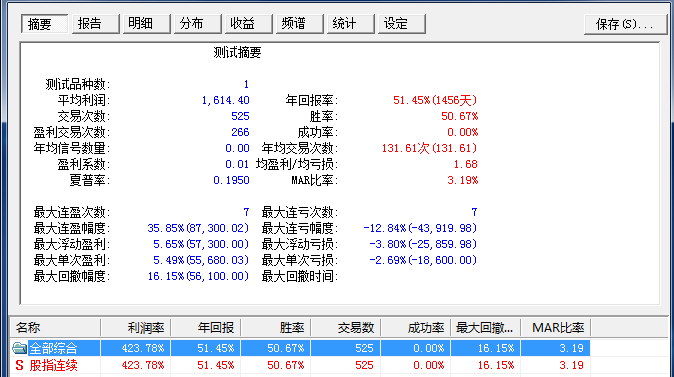Sort by the 胜率 column header

pos(276,328)
